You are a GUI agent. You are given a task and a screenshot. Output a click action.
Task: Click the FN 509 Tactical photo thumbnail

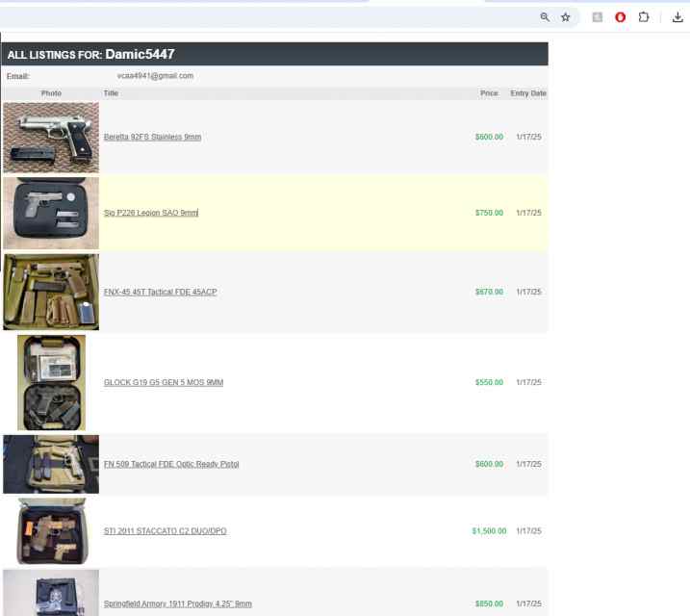[51, 464]
